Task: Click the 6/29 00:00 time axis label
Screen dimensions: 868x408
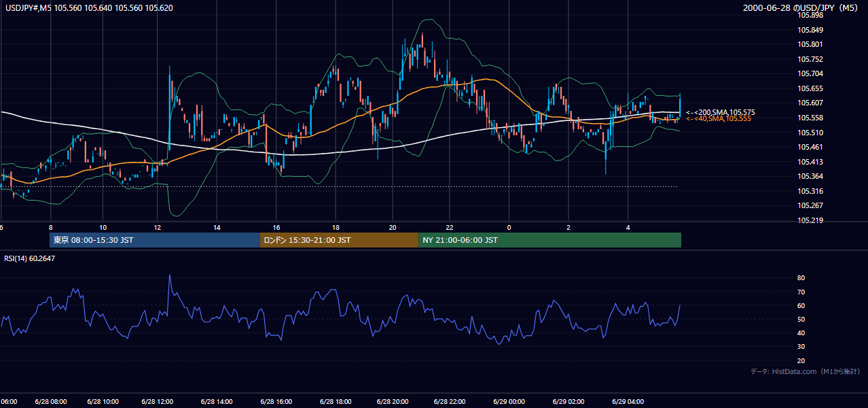Action: pyautogui.click(x=509, y=402)
